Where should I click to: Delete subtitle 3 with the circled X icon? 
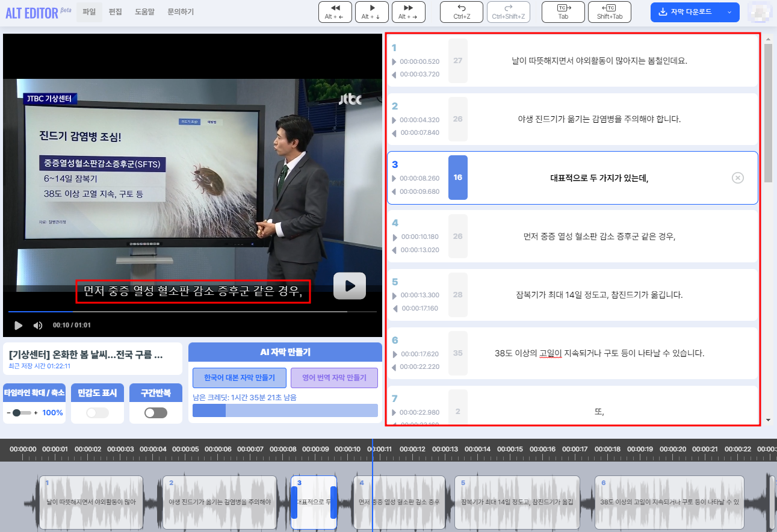(738, 178)
